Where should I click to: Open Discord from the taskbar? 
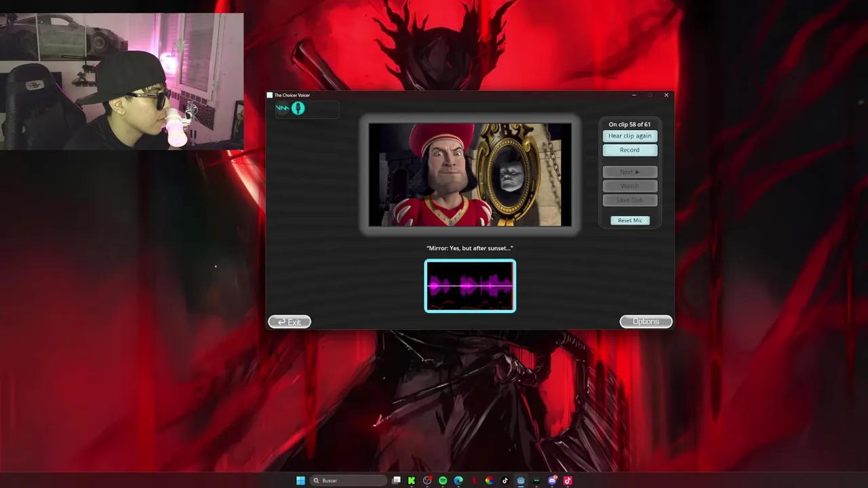(x=552, y=481)
